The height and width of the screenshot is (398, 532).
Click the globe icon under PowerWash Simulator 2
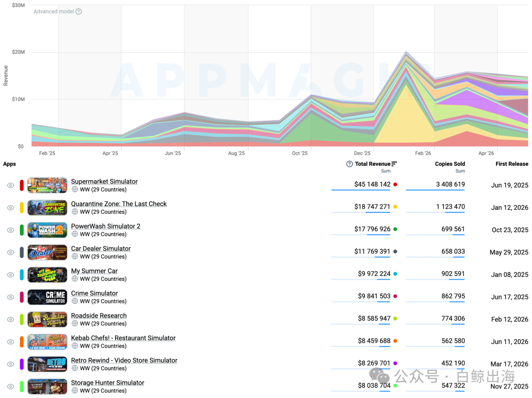[75, 234]
